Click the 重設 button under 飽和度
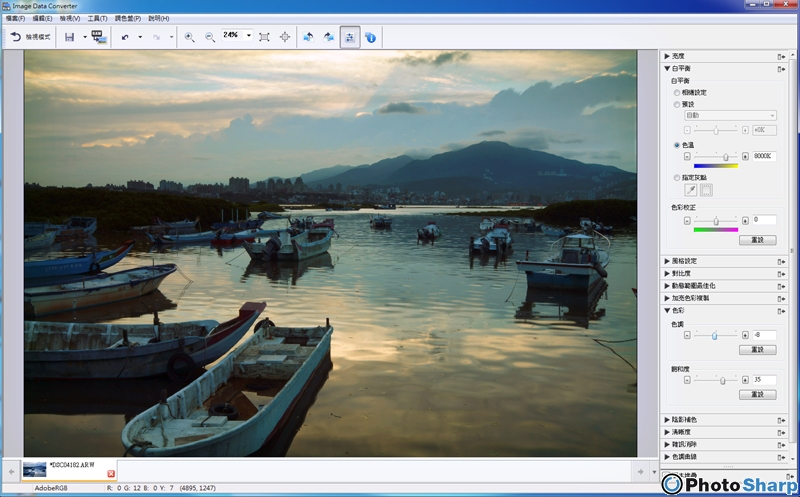This screenshot has height=497, width=800. [758, 394]
